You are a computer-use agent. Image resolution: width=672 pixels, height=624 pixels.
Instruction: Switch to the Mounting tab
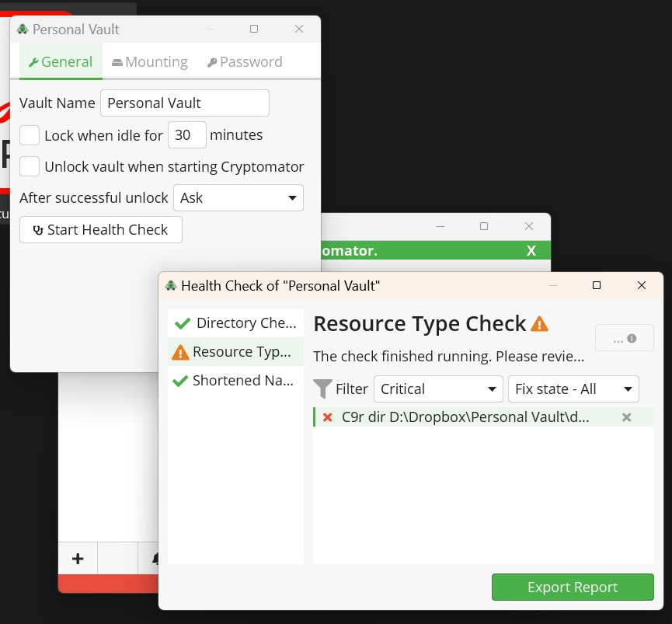pyautogui.click(x=150, y=62)
